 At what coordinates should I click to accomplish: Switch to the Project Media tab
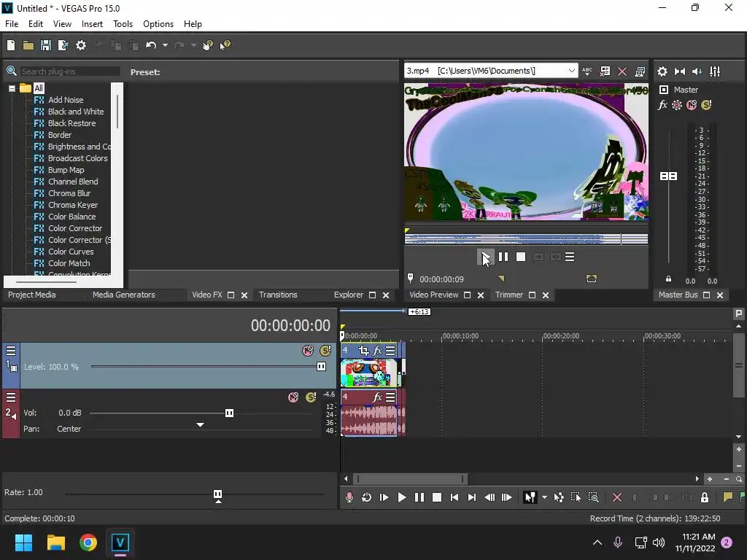[x=31, y=295]
